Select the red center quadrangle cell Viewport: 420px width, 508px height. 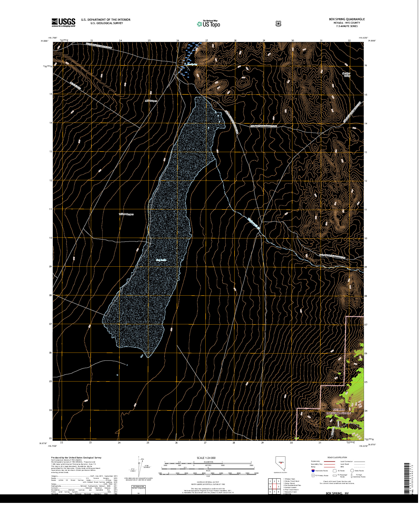tap(274, 487)
